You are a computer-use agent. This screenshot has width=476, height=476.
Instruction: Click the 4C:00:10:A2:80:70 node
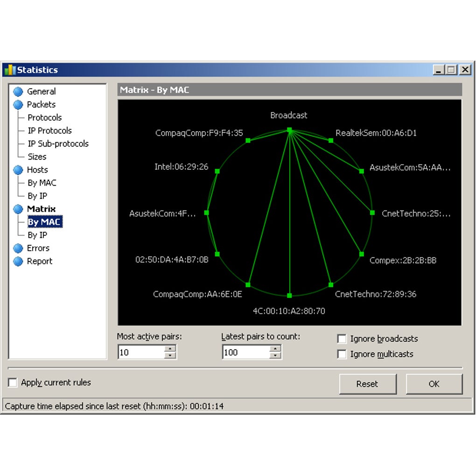point(289,295)
